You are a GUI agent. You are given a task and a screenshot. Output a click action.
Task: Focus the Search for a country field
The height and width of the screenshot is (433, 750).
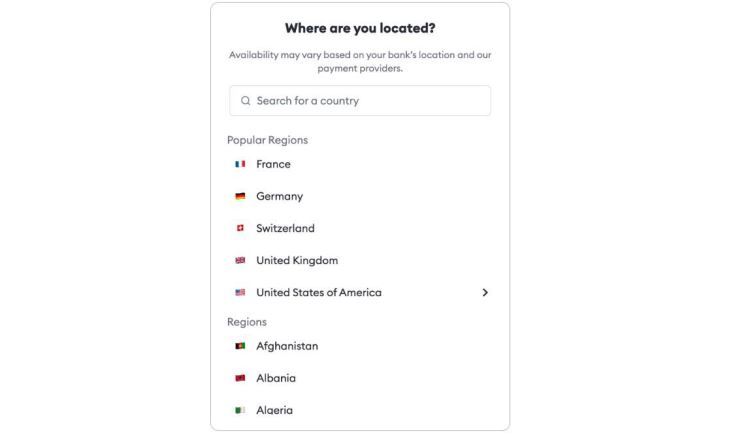click(x=370, y=101)
